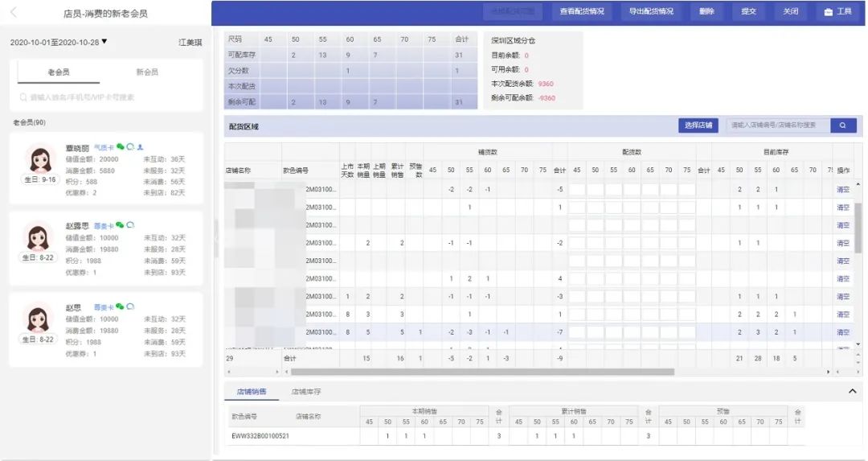
Task: Click 清空 in the row totaling -5
Action: pos(842,190)
